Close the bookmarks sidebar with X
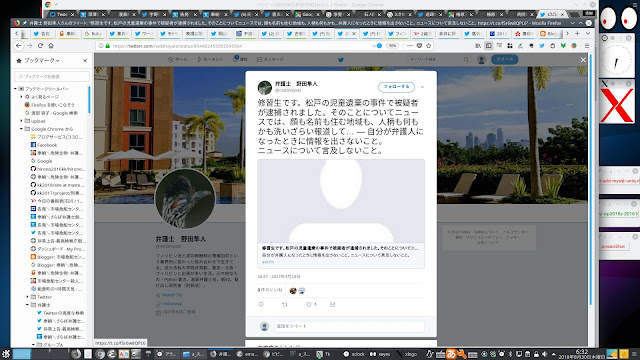 point(85,60)
